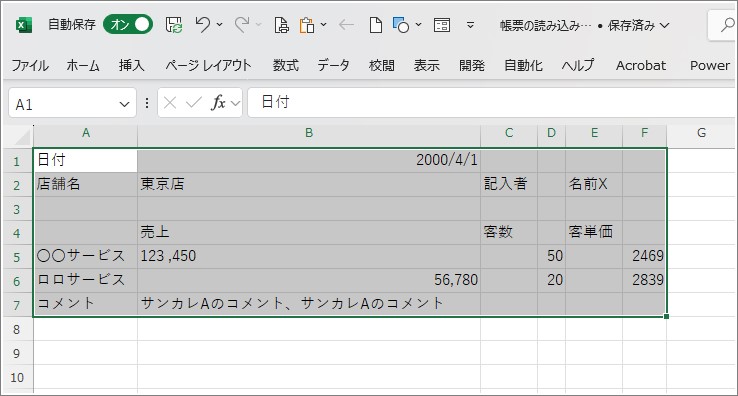Image resolution: width=738 pixels, height=396 pixels.
Task: Click the Save icon in quick access toolbar
Action: pyautogui.click(x=174, y=25)
